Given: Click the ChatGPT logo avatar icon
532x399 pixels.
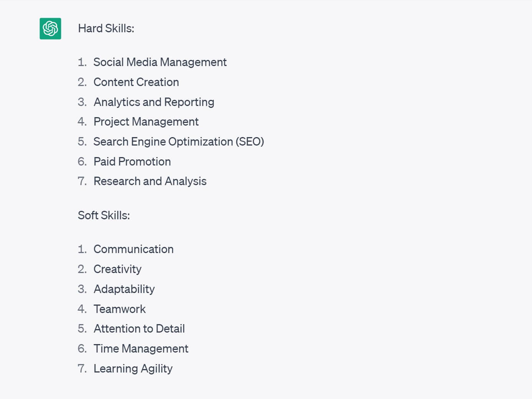Looking at the screenshot, I should click(x=50, y=28).
